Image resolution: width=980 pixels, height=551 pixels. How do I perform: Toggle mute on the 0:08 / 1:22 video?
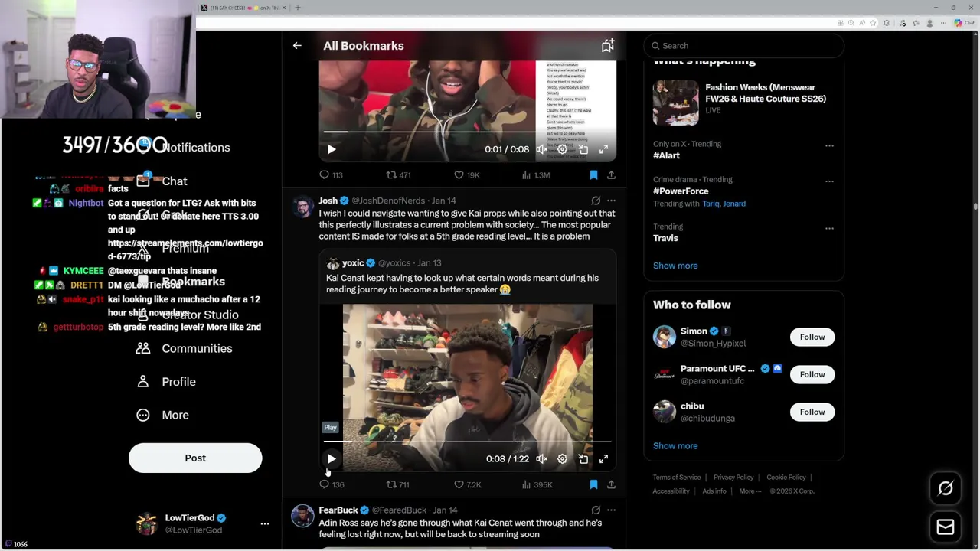point(541,459)
